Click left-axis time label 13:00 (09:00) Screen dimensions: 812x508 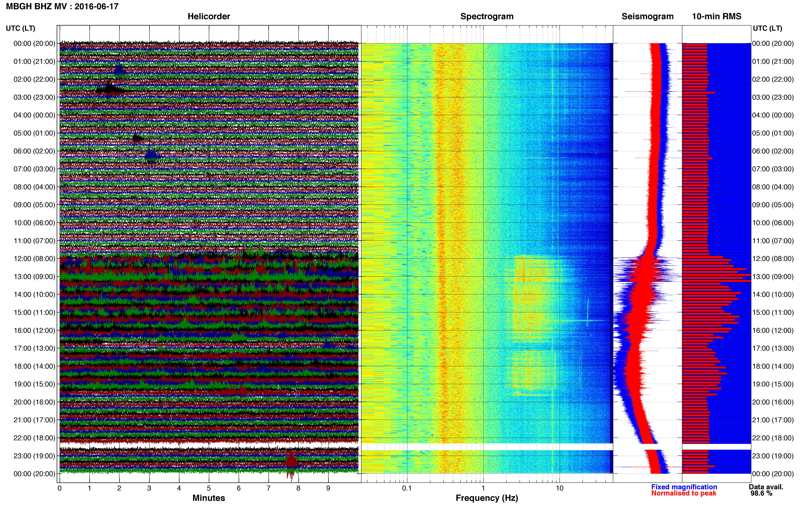34,277
